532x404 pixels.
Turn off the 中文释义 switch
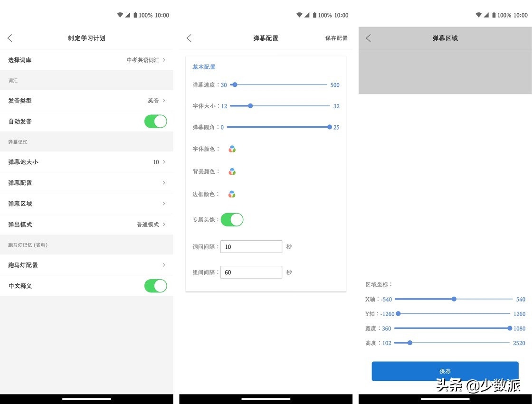tap(155, 286)
